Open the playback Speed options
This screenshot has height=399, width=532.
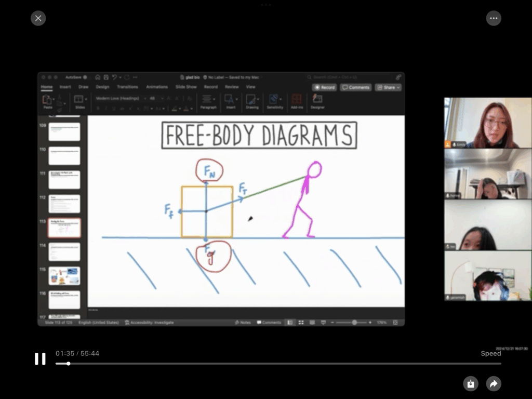pyautogui.click(x=490, y=353)
